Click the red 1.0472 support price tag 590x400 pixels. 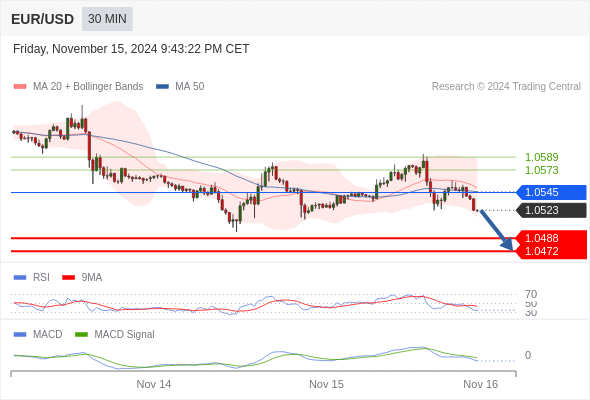coord(551,251)
